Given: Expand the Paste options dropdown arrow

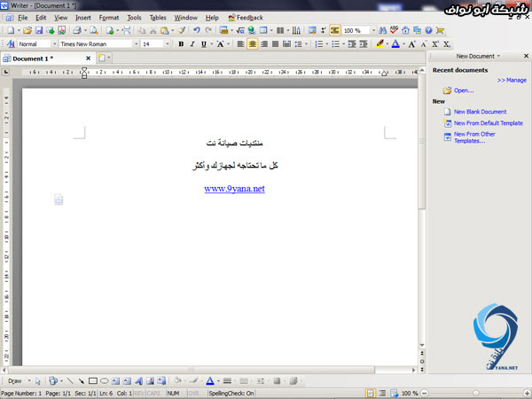Looking at the screenshot, I should (x=173, y=30).
